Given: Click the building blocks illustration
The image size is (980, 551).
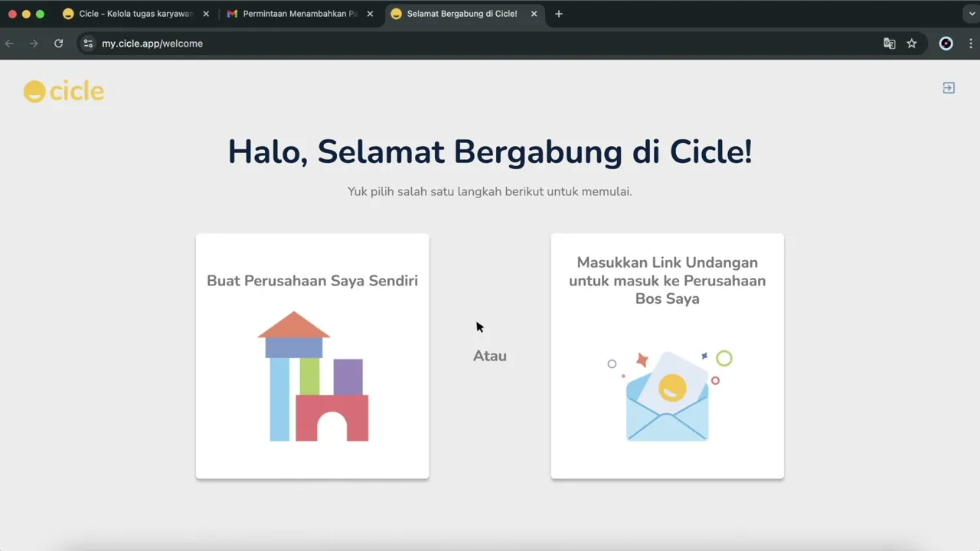Looking at the screenshot, I should point(313,377).
